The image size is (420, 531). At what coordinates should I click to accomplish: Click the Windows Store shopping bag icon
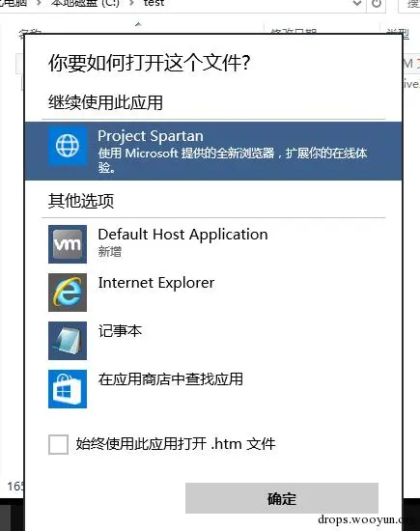pyautogui.click(x=68, y=389)
